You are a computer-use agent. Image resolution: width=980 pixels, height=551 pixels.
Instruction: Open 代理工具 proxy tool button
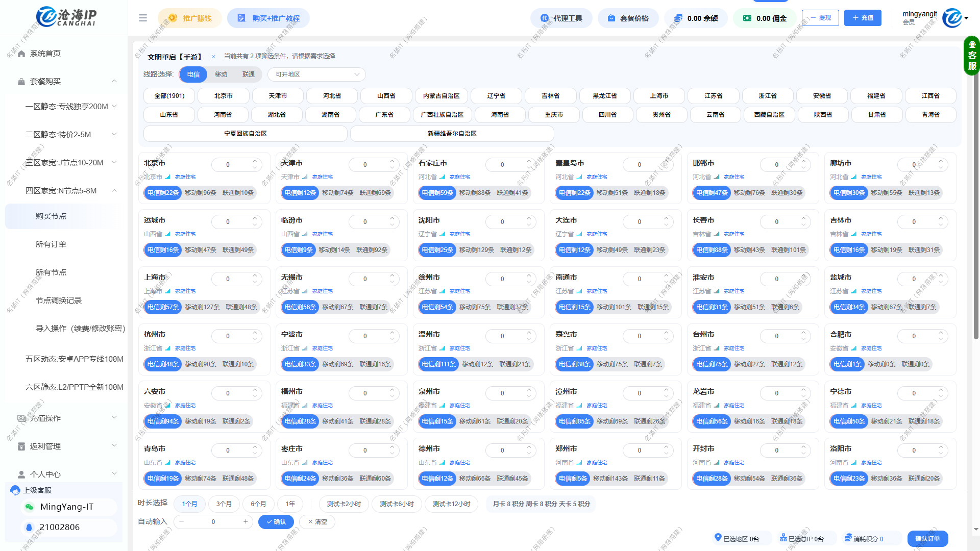click(x=561, y=18)
